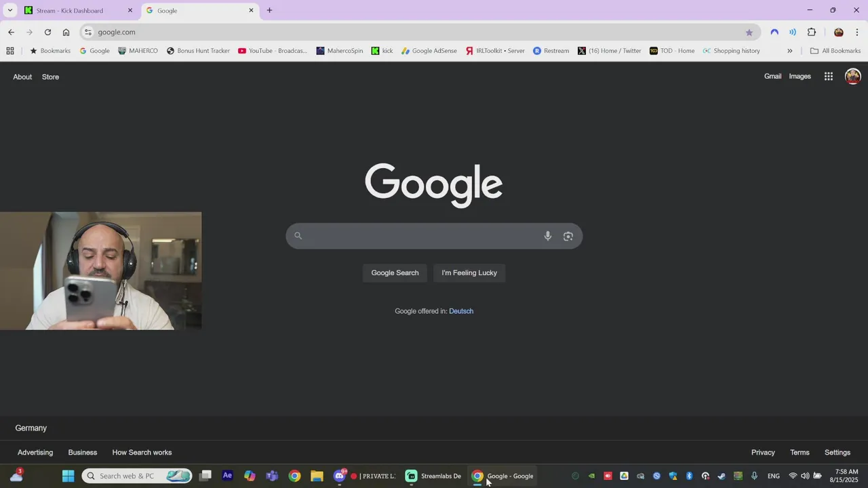Open the Chrome home page button
The image size is (868, 488).
point(66,32)
